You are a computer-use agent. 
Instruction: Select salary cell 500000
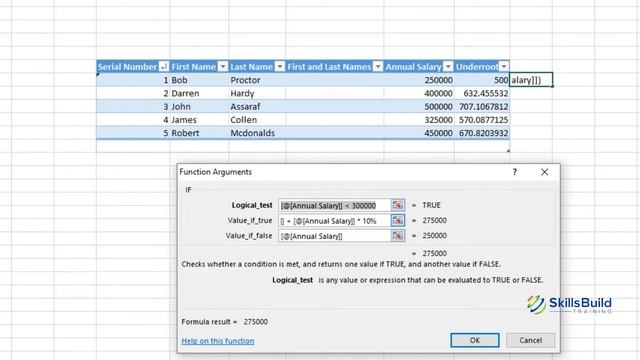pos(419,107)
